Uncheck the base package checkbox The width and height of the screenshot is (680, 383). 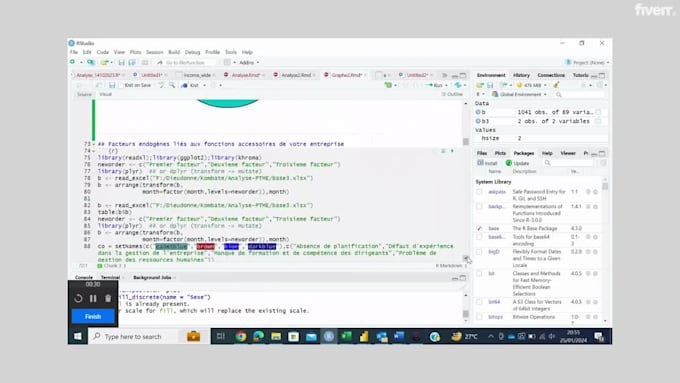point(479,228)
